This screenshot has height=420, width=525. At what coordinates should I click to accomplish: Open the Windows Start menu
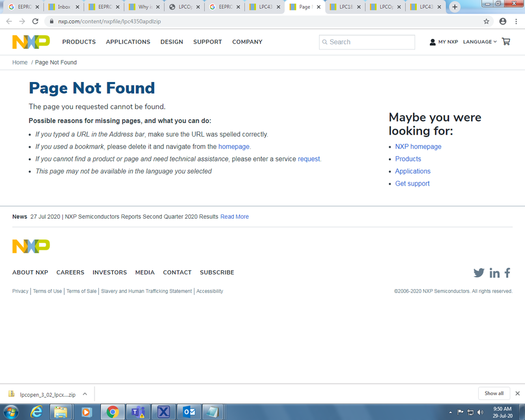pos(11,412)
